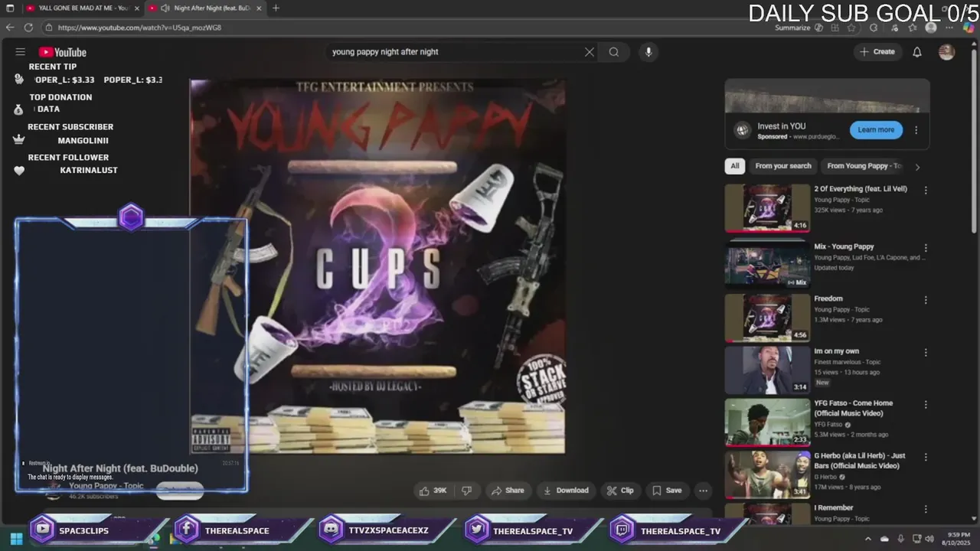980x551 pixels.
Task: Dislike the video with thumbs down
Action: click(x=467, y=491)
